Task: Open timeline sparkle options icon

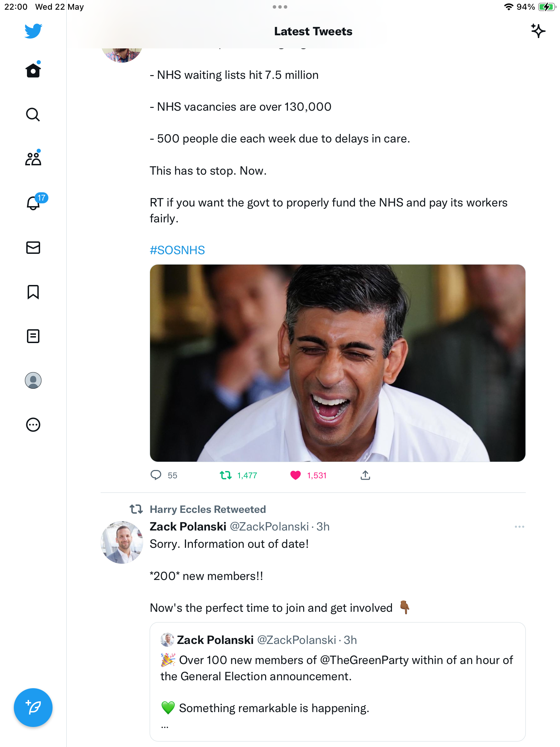Action: pyautogui.click(x=538, y=31)
